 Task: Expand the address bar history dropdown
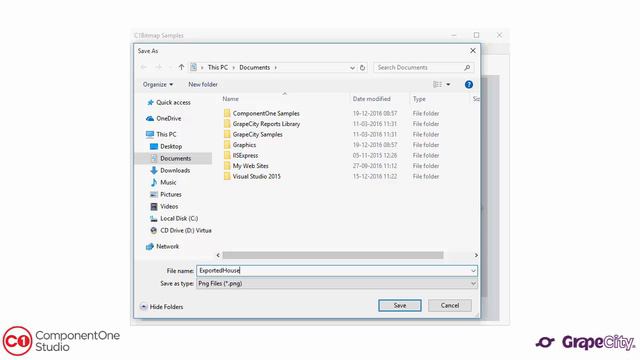click(352, 68)
